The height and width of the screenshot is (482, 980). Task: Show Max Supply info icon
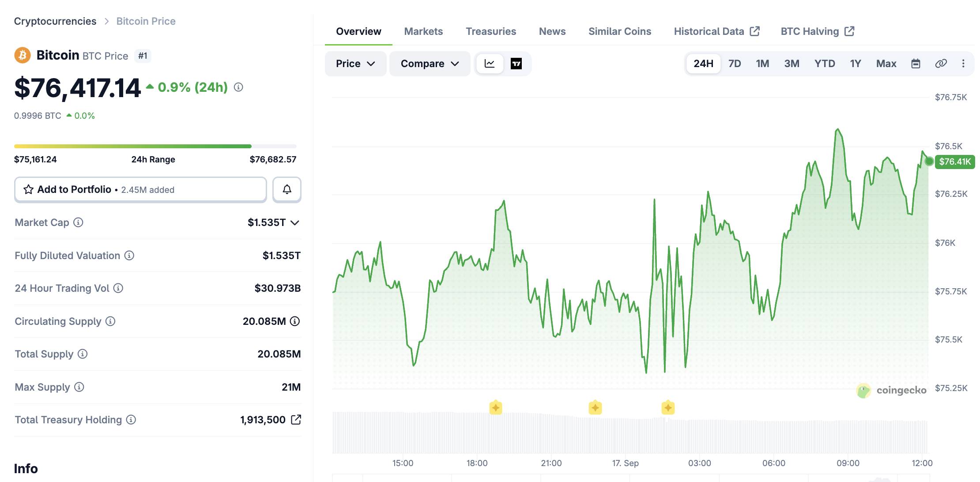[x=79, y=387]
